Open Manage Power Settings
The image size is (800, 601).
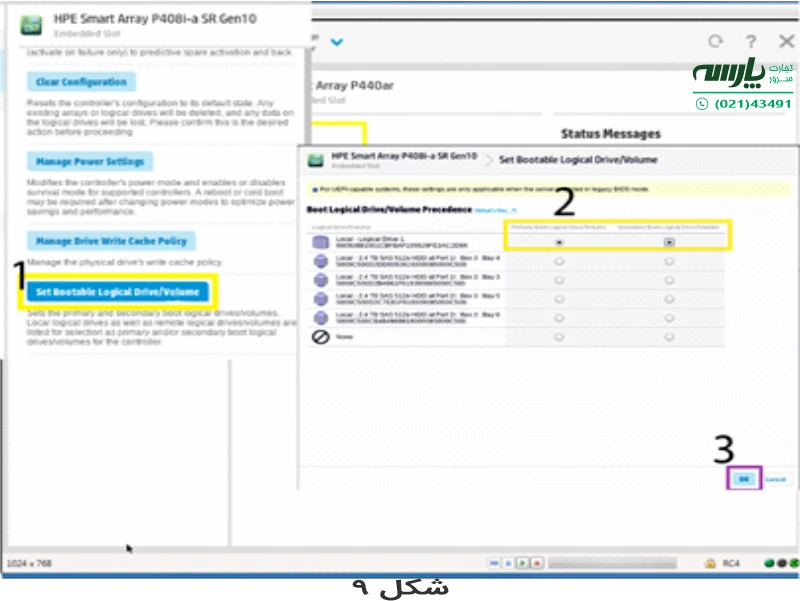click(90, 162)
